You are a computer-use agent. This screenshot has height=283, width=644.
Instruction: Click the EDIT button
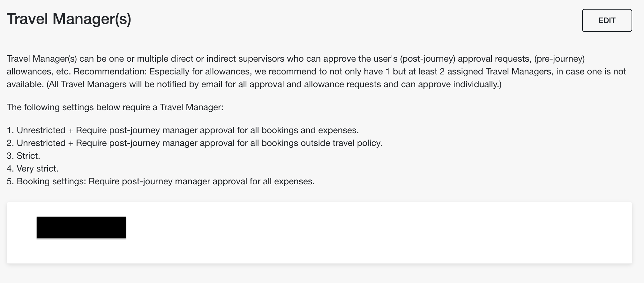[x=607, y=20]
